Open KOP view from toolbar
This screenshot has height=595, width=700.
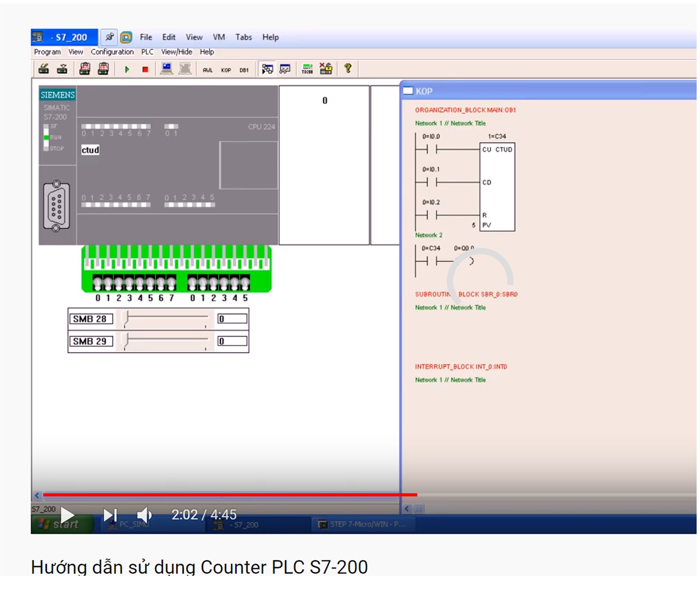pos(226,70)
